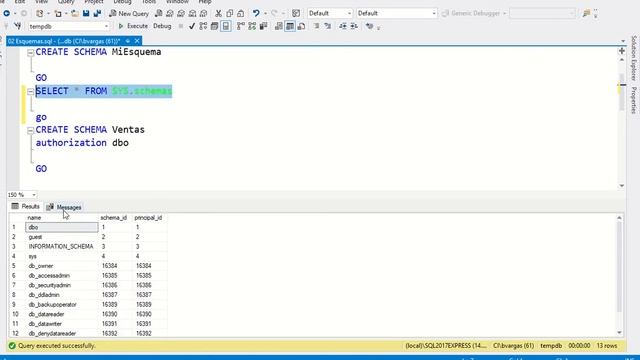
Task: Click the Find in Files icon at the toolbar end
Action: [x=587, y=13]
